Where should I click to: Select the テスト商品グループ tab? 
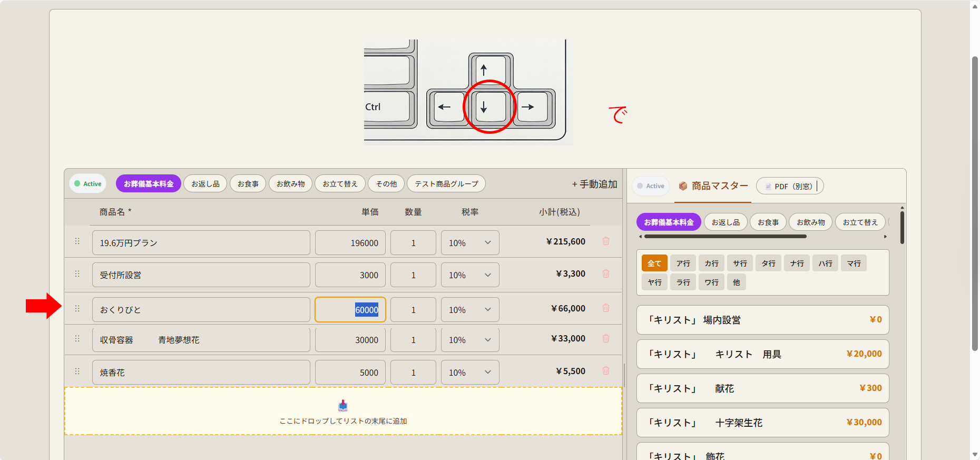446,184
